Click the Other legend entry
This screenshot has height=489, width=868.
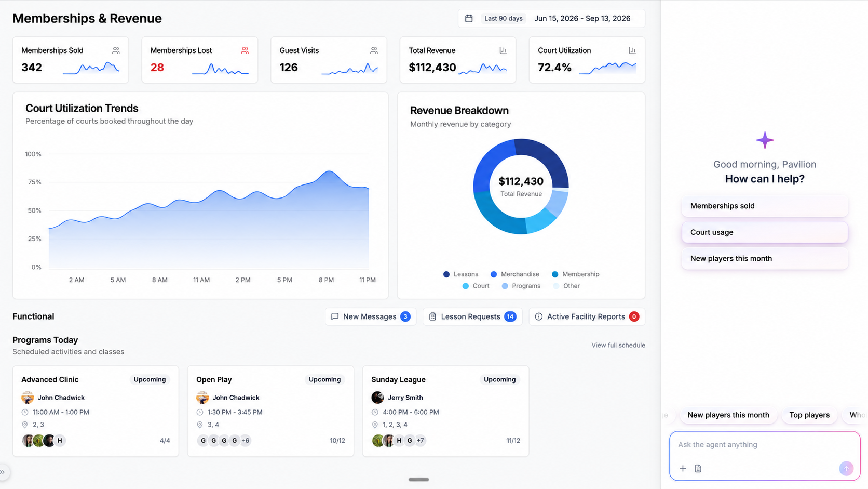[567, 286]
